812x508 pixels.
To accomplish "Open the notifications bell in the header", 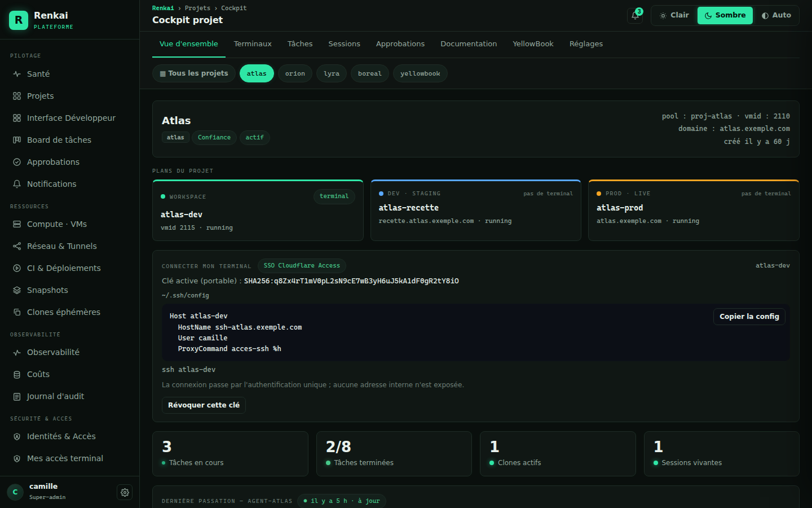I will point(635,16).
